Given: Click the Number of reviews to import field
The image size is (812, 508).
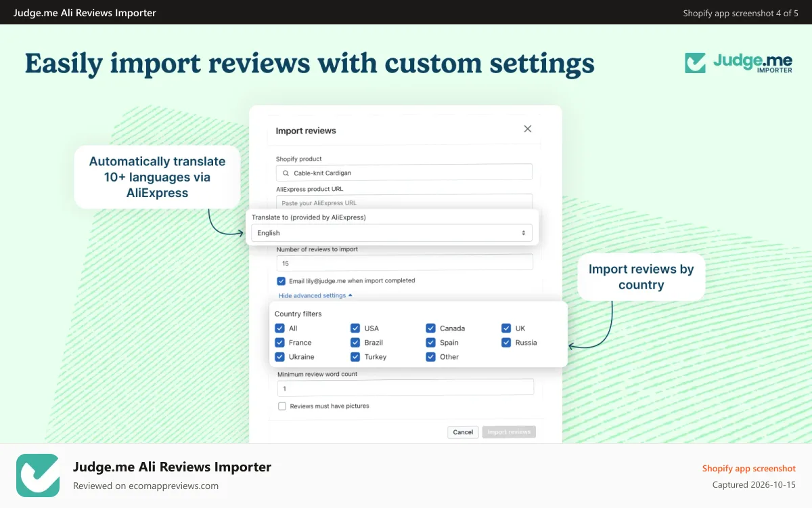Looking at the screenshot, I should click(x=405, y=263).
